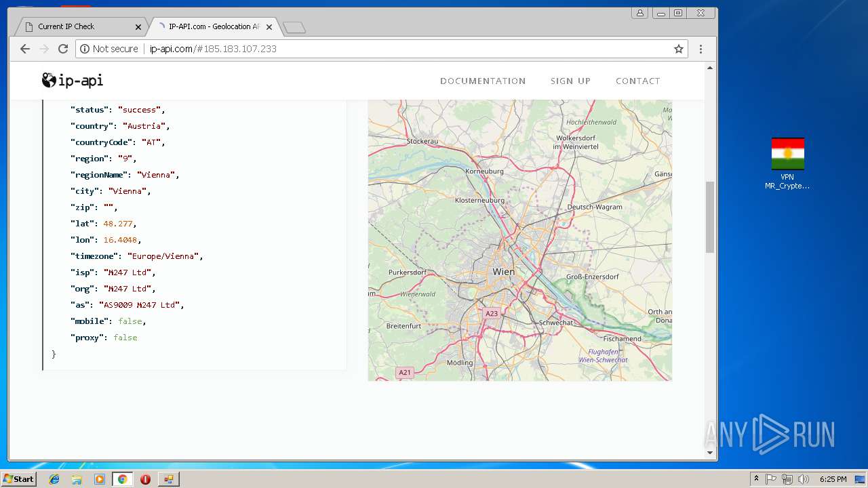
Task: Switch to the Current IP Check tab
Action: point(81,26)
